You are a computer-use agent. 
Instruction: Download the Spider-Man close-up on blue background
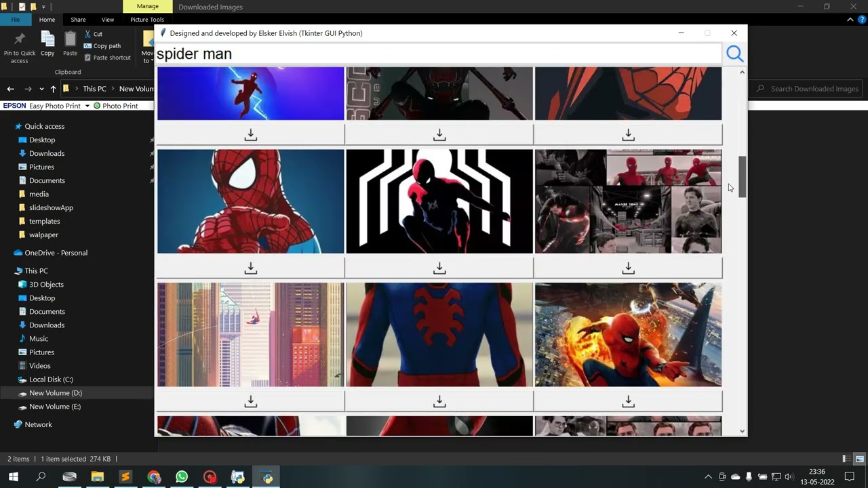251,268
